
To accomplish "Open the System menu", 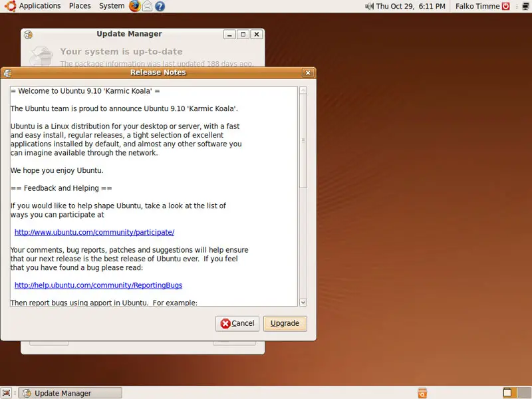I will click(112, 6).
